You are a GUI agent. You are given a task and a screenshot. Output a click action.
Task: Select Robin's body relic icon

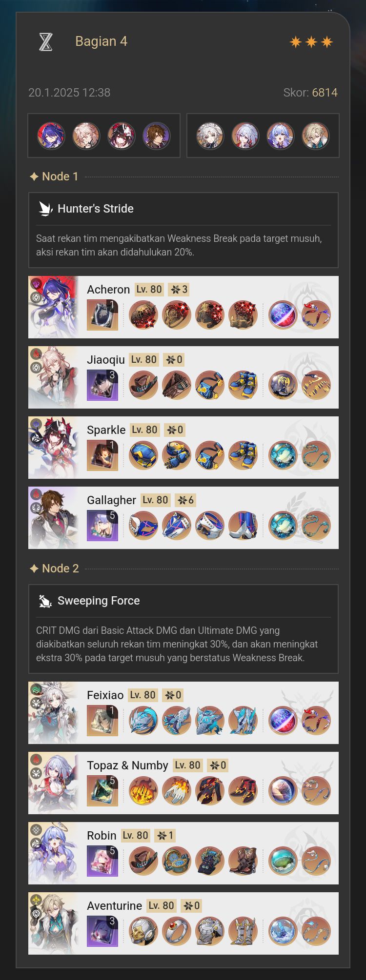pos(210,861)
